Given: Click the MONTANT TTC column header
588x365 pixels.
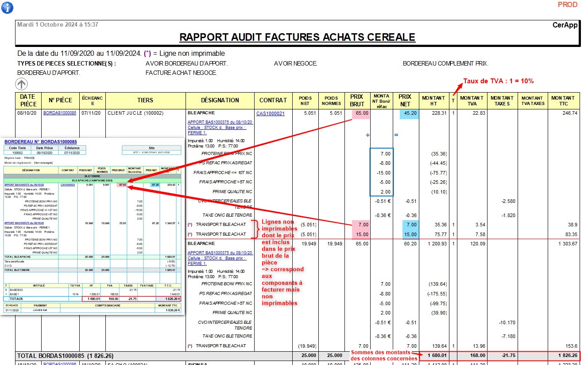Looking at the screenshot, I should 563,101.
